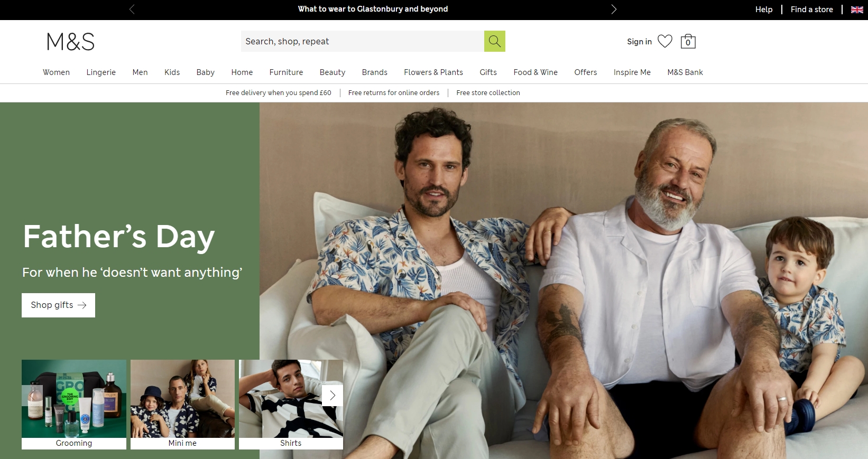Open the Lingerie menu
This screenshot has width=868, height=459.
(x=101, y=72)
